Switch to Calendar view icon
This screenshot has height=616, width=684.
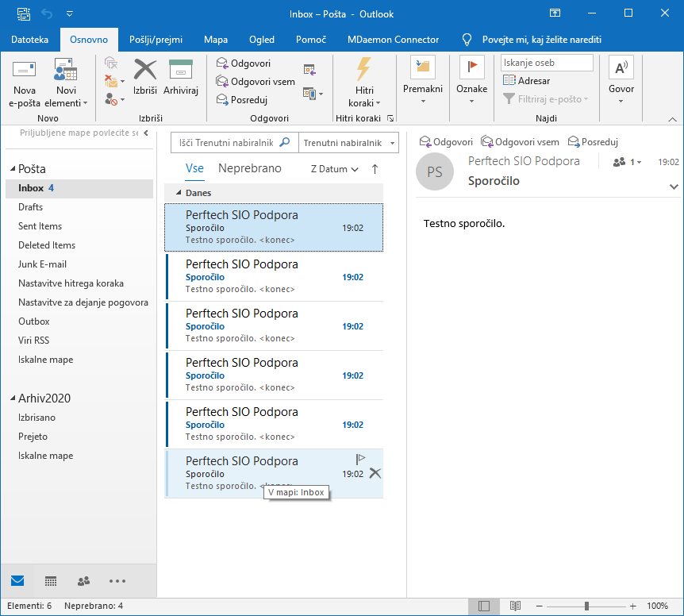pyautogui.click(x=51, y=580)
